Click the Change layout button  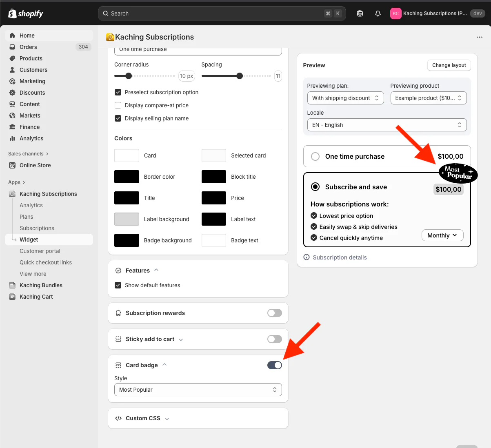(x=449, y=65)
